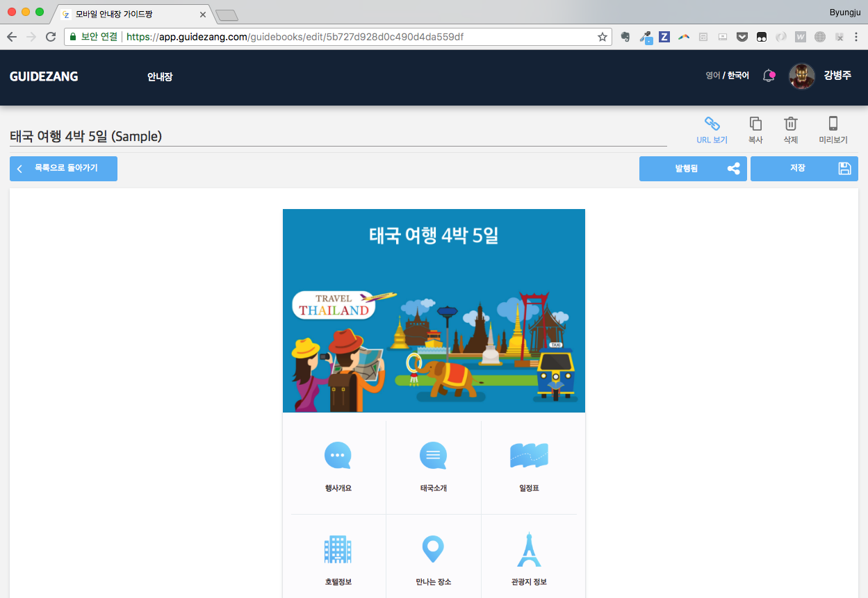Switch language to 한국어
868x598 pixels.
738,76
